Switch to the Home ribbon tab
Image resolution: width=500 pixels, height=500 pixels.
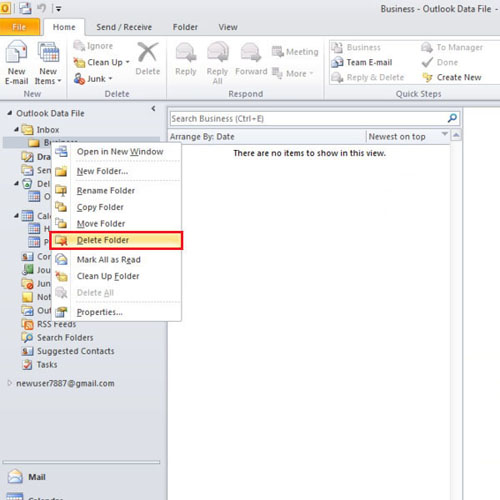pos(64,27)
